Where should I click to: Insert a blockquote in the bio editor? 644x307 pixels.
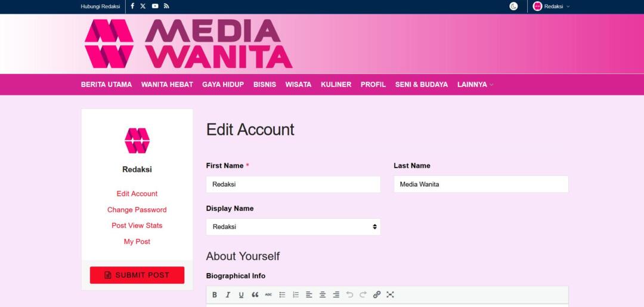(255, 294)
